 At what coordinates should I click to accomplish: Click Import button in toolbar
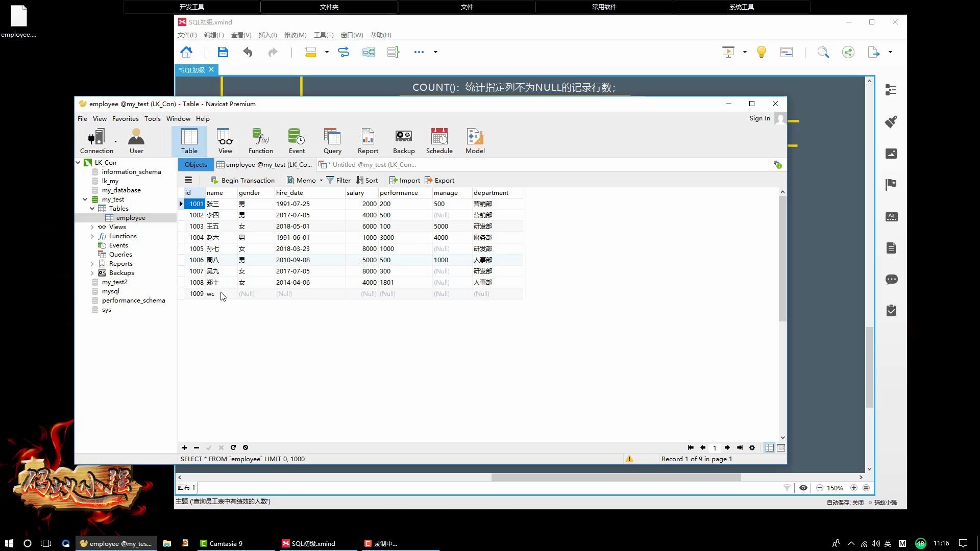(407, 180)
